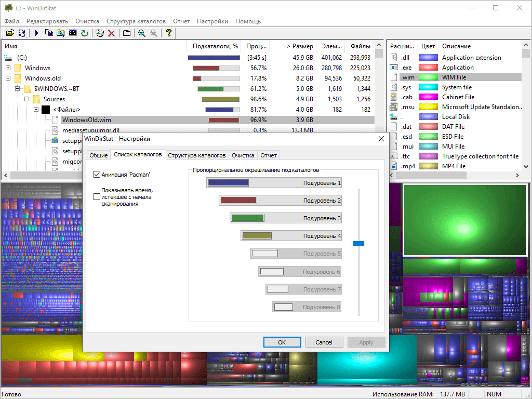Click the .exe file type icon
Image resolution: width=532 pixels, height=399 pixels.
coord(394,67)
